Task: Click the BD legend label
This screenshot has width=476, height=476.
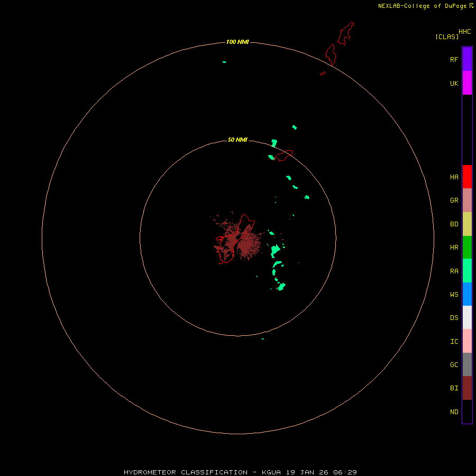Action: (x=454, y=224)
